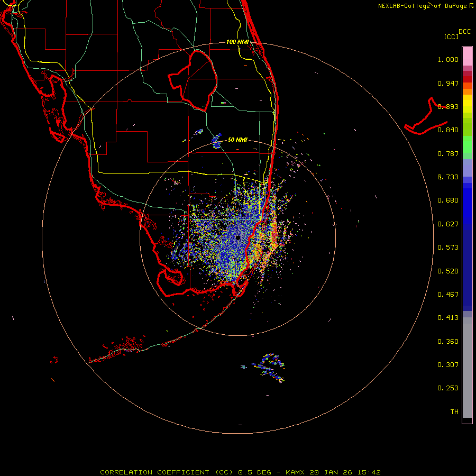
Task: Select the 0.733 scale value
Action: pyautogui.click(x=448, y=177)
